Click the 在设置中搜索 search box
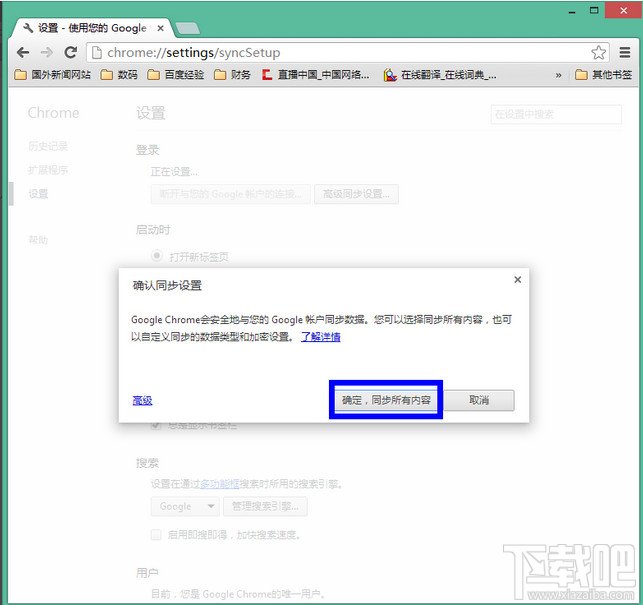Screen dimensions: 643x605 (556, 114)
